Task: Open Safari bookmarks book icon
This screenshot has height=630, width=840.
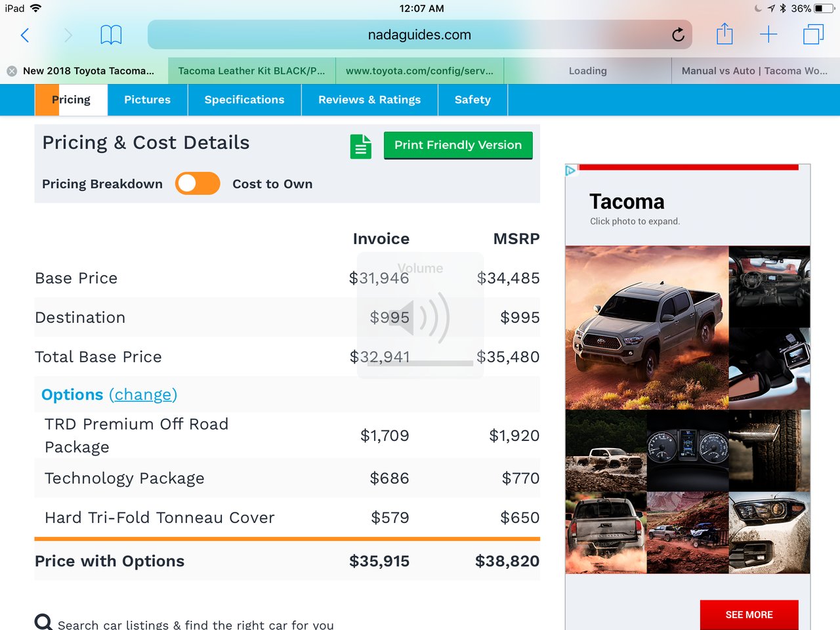Action: [x=111, y=35]
